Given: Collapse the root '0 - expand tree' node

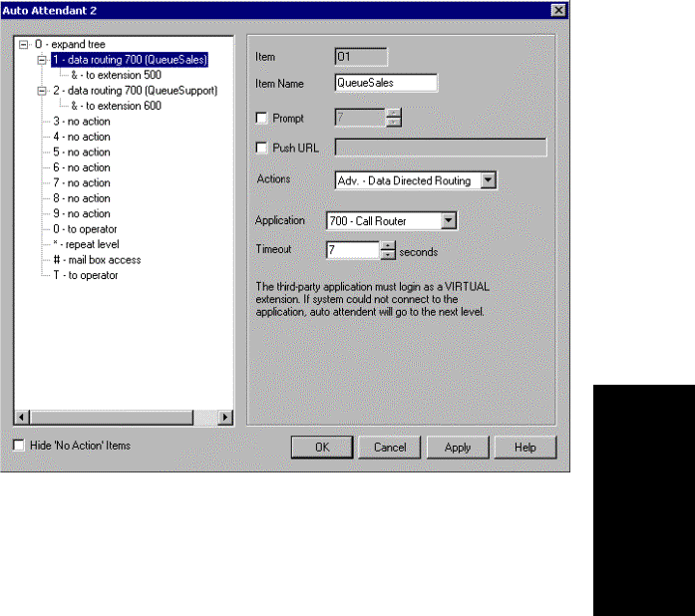Looking at the screenshot, I should coord(24,44).
